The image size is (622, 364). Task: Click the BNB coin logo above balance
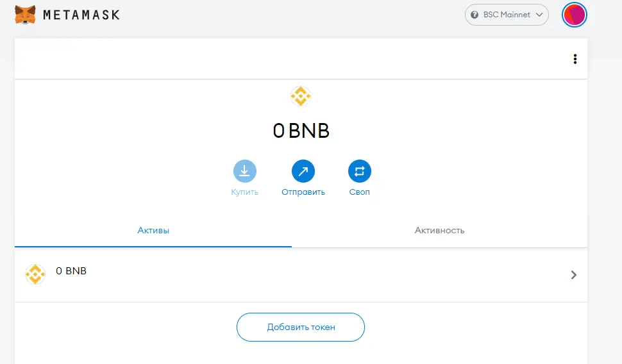pos(300,96)
